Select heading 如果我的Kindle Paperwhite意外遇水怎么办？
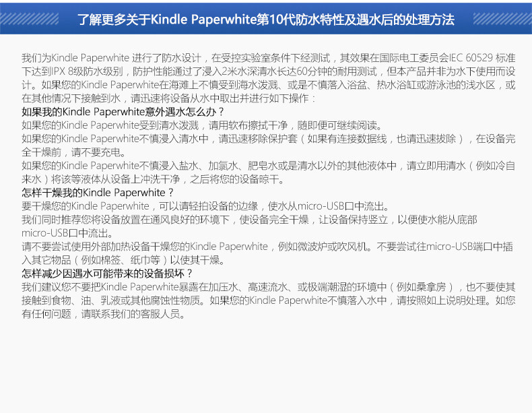Screen dimensions: 532x413 click(x=123, y=112)
